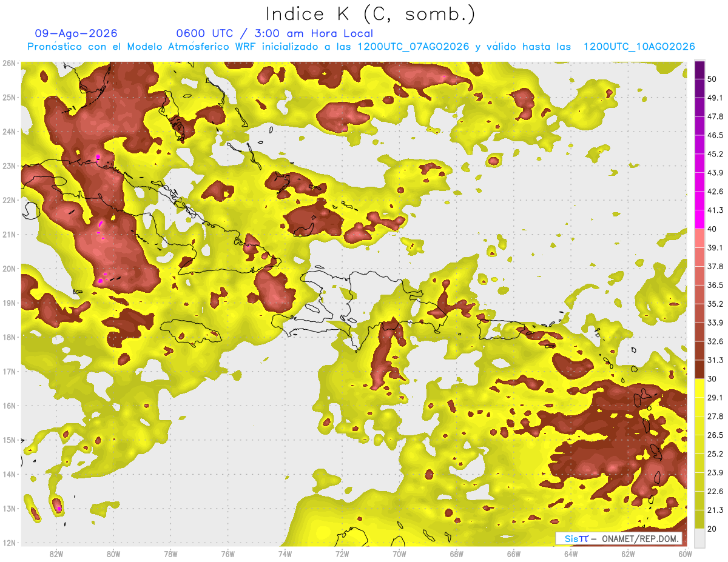Click the colorbar label "41.3"
Viewport: 728px width, 562px height.
715,210
